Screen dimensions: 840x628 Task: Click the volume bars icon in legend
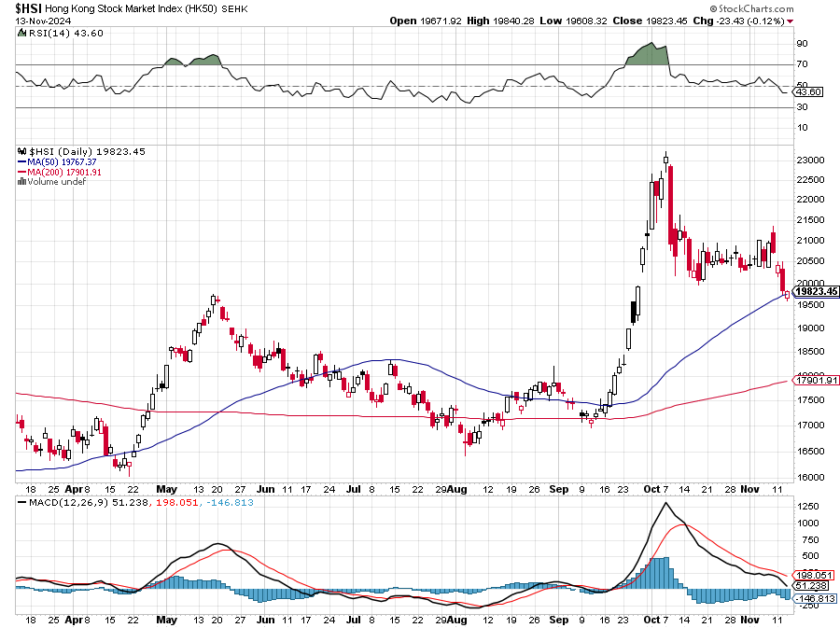21,181
